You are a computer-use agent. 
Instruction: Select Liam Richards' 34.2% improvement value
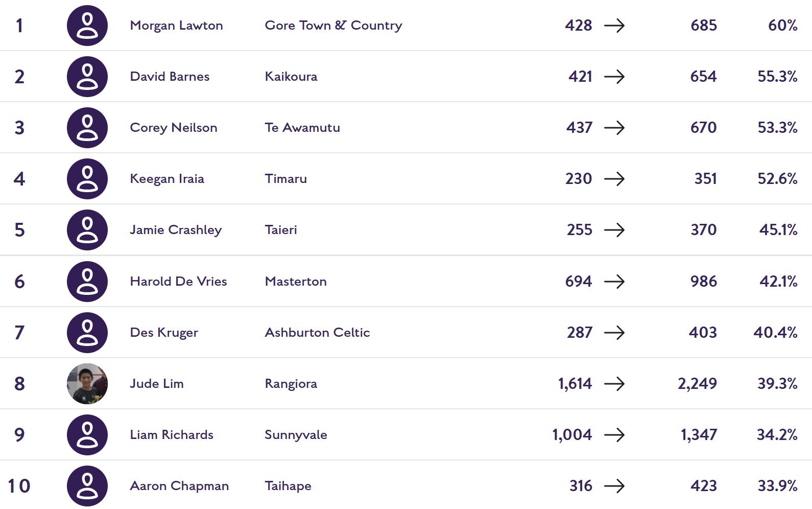(777, 435)
